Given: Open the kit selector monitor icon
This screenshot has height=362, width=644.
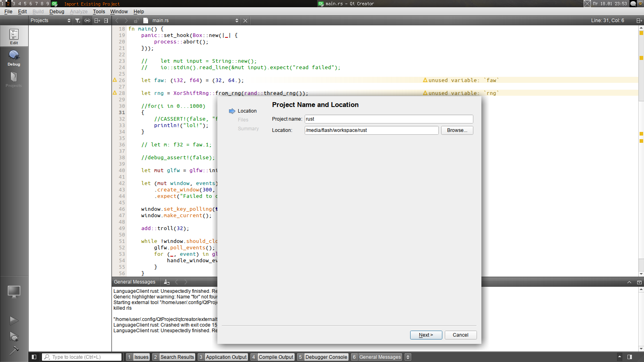Looking at the screenshot, I should tap(14, 292).
